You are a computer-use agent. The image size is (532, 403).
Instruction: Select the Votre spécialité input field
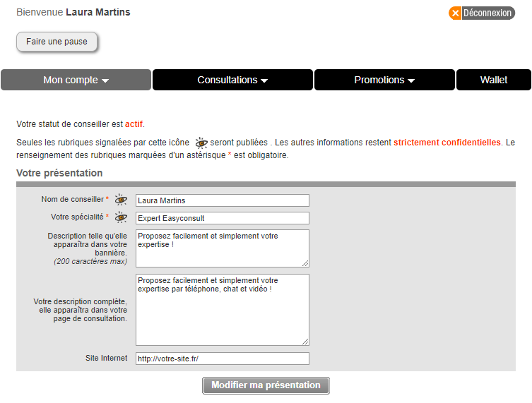[x=223, y=218]
